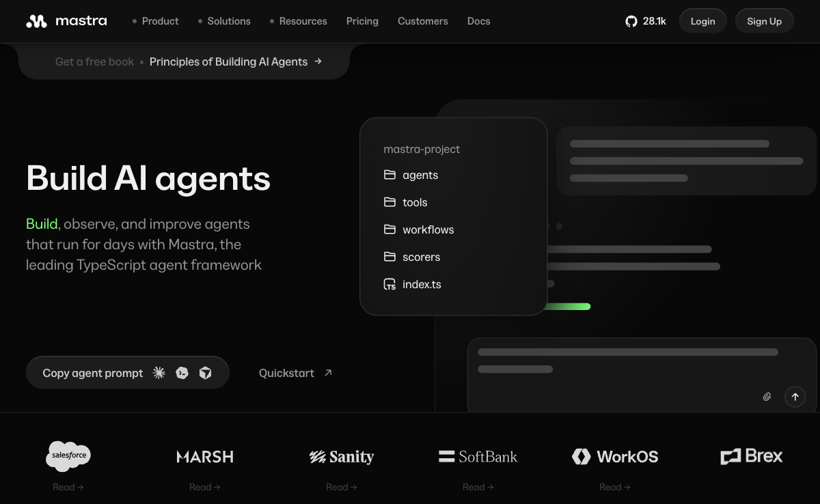Click the Marsh logo
The image size is (820, 504).
(205, 456)
